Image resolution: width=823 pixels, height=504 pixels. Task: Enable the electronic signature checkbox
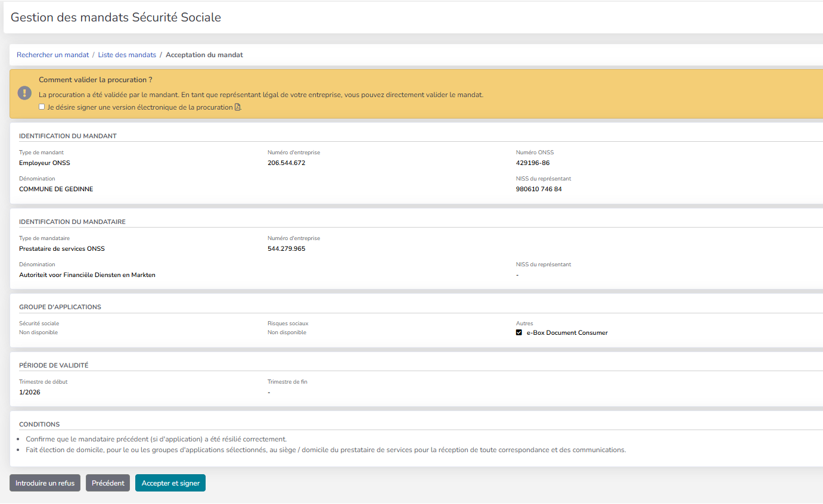point(41,106)
